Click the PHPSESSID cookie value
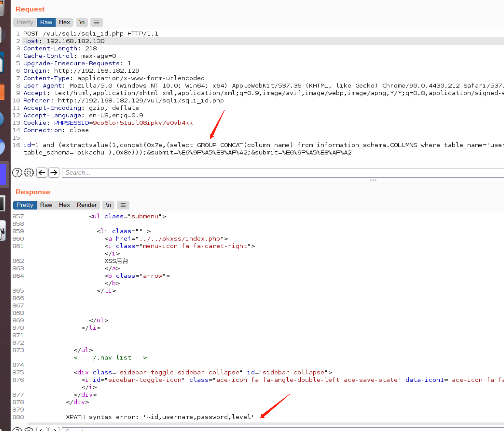The height and width of the screenshot is (431, 504). click(143, 123)
